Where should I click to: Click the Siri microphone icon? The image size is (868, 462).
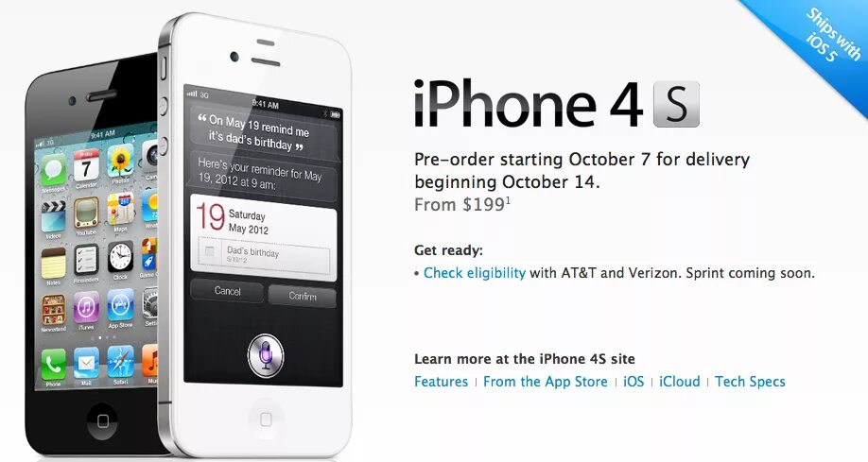[266, 355]
